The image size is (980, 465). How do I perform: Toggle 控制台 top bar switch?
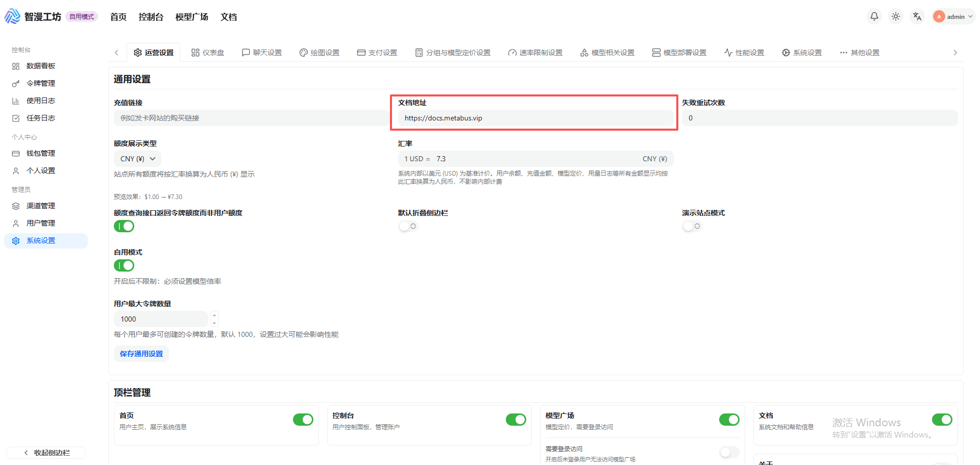[x=516, y=420]
